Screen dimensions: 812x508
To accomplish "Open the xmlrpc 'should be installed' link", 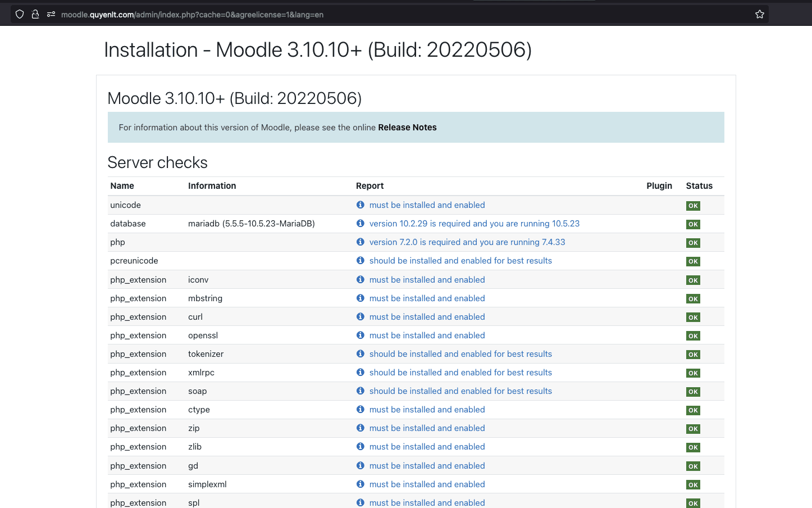I will click(x=460, y=373).
